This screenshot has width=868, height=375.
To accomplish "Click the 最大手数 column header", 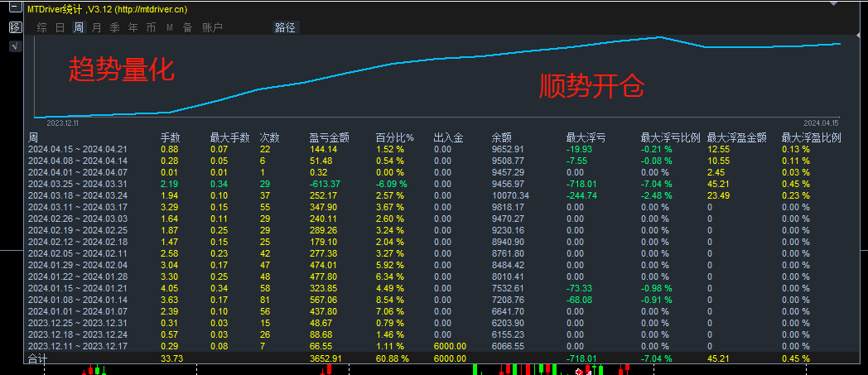I will click(229, 137).
